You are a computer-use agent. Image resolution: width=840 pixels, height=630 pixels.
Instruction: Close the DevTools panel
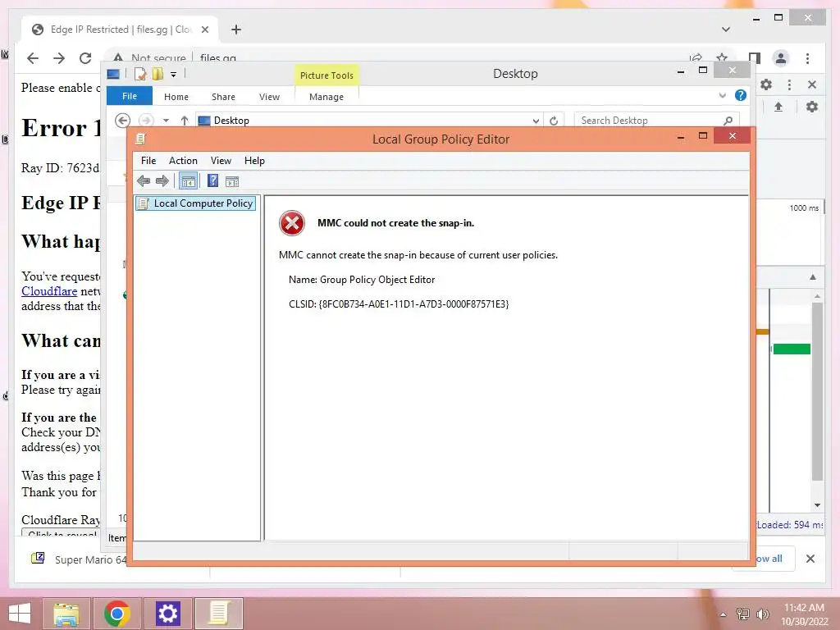812,84
